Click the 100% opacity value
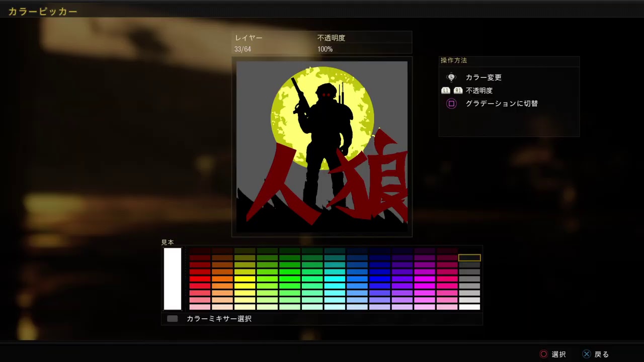Image resolution: width=644 pixels, height=362 pixels. click(x=325, y=49)
